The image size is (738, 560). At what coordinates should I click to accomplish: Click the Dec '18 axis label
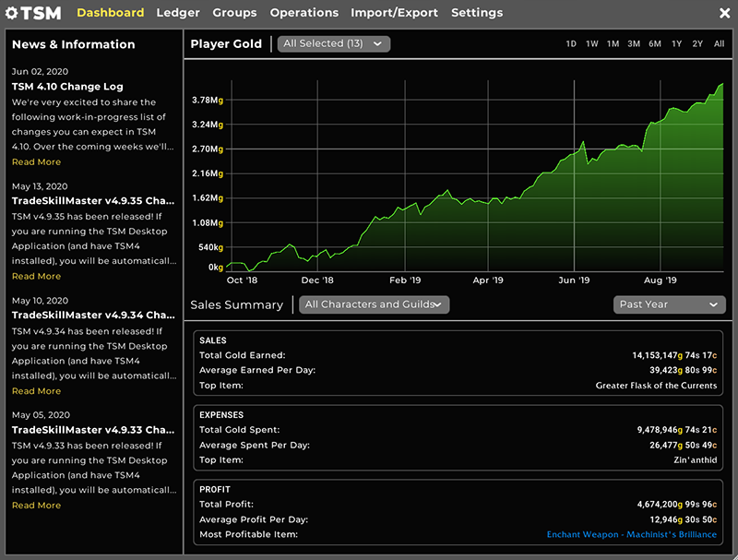click(317, 280)
